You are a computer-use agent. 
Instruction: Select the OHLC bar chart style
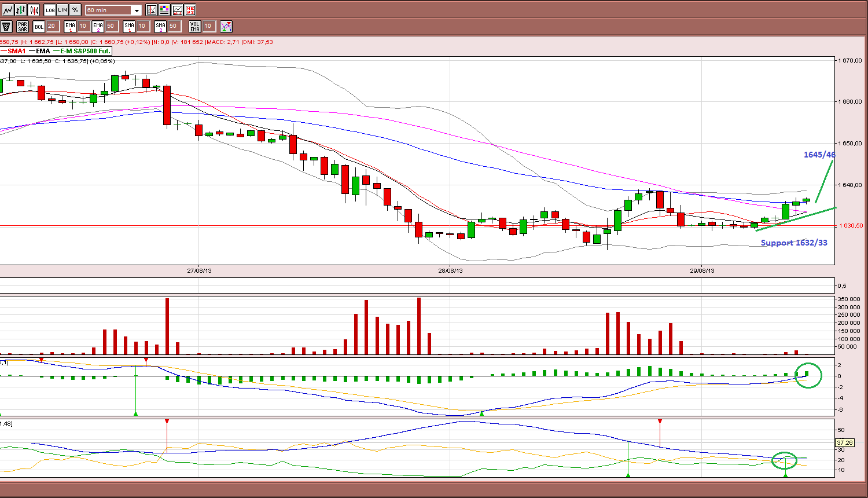21,10
